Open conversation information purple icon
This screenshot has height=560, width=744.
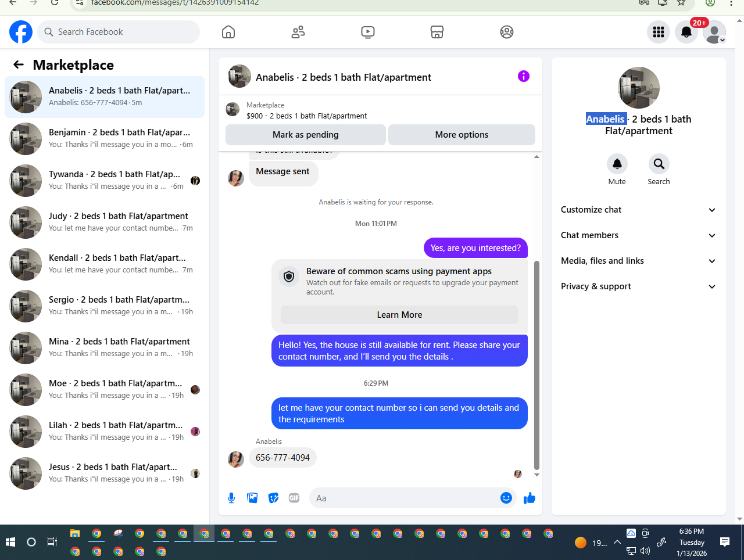[x=524, y=76]
